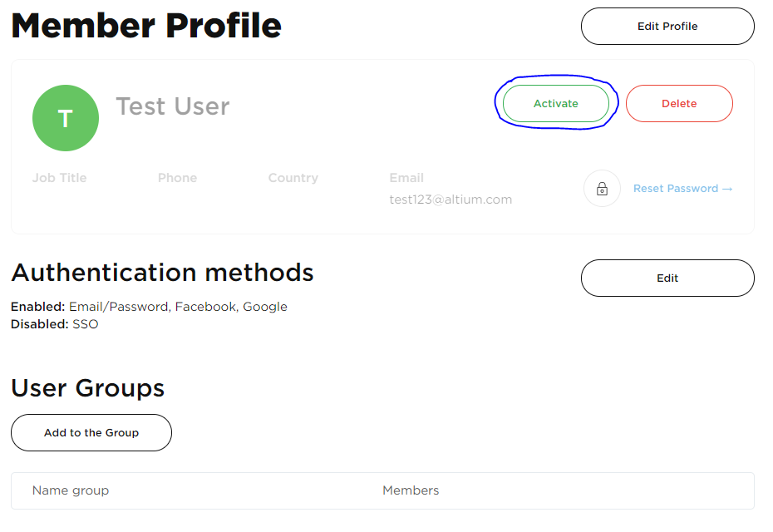Click the Country field label
The height and width of the screenshot is (532, 773).
click(x=293, y=178)
